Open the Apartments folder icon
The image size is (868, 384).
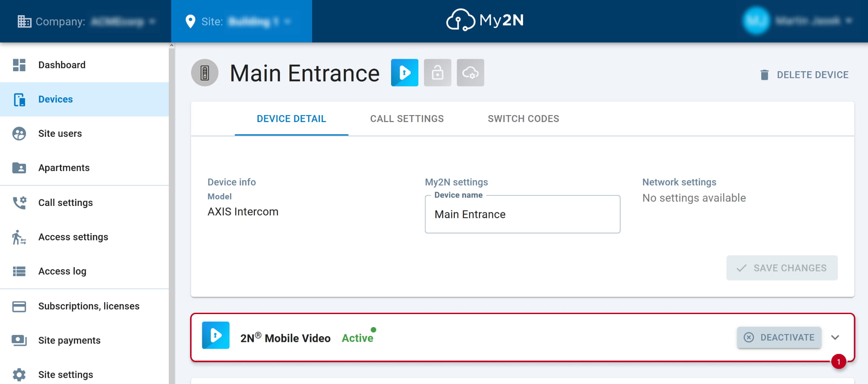point(19,168)
